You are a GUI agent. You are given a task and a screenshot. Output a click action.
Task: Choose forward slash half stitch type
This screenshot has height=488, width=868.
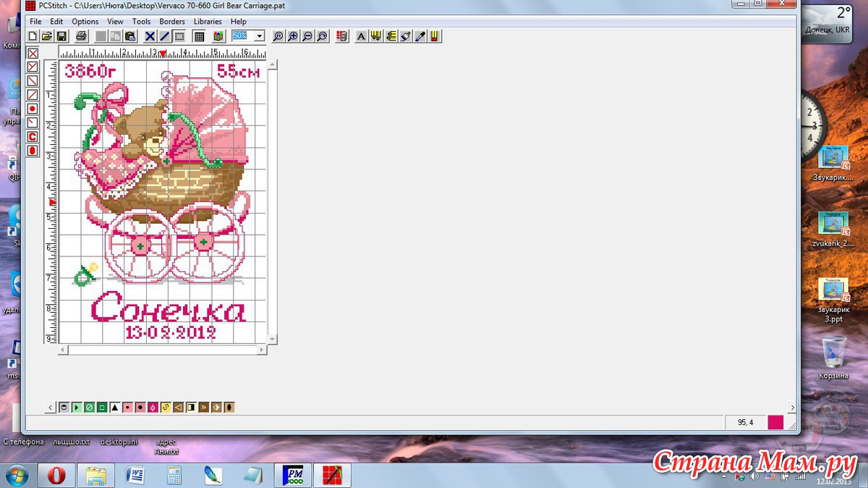click(33, 94)
